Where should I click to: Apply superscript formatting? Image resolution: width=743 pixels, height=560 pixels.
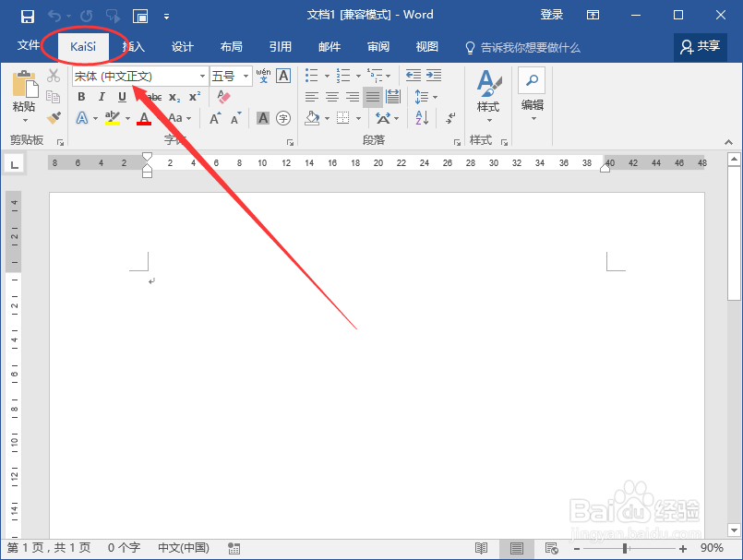coord(194,97)
